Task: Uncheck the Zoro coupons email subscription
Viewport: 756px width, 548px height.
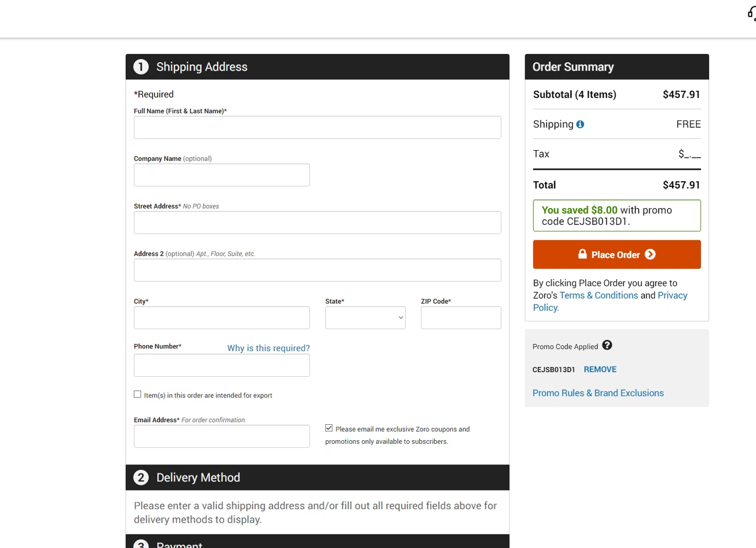Action: pyautogui.click(x=329, y=428)
